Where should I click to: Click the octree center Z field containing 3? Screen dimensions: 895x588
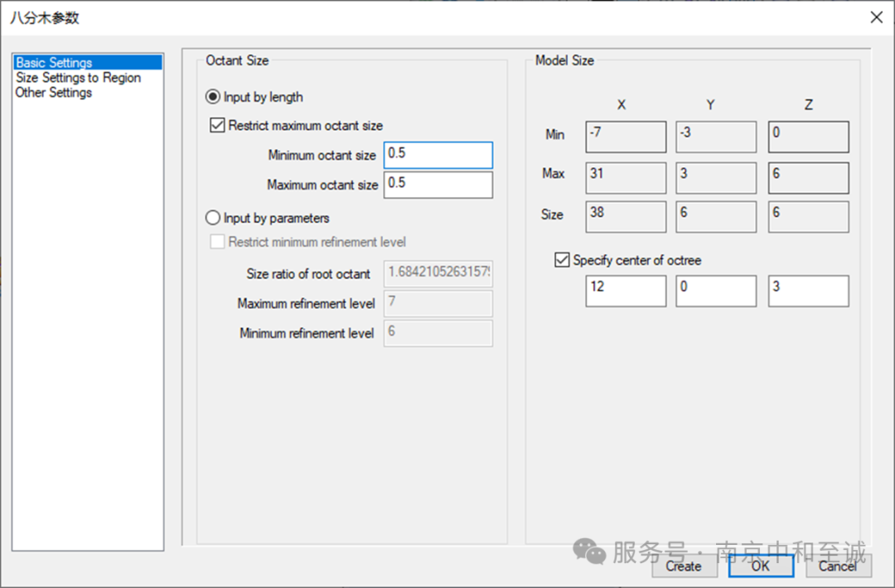[x=808, y=291]
